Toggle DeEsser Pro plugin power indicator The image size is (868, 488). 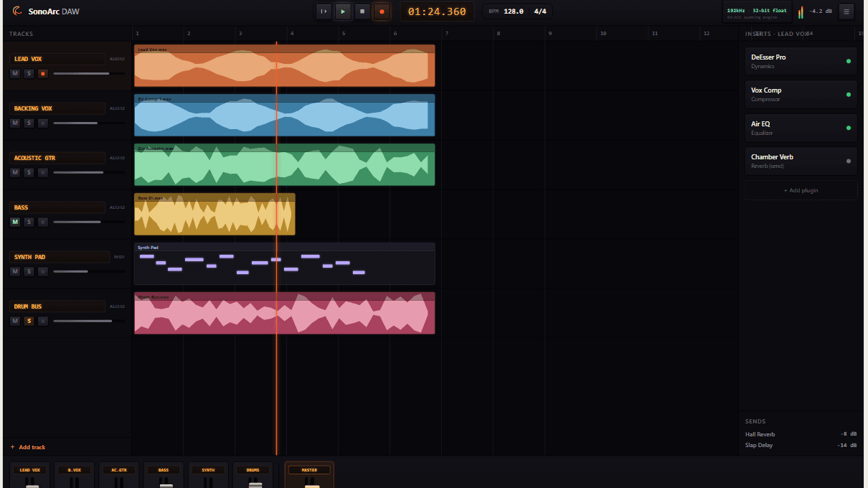[x=849, y=61]
